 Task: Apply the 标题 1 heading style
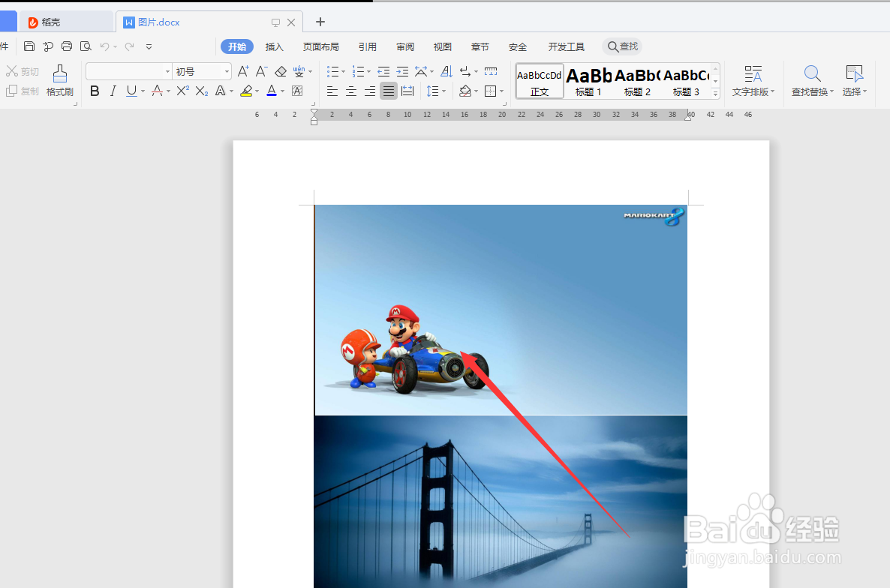[588, 81]
